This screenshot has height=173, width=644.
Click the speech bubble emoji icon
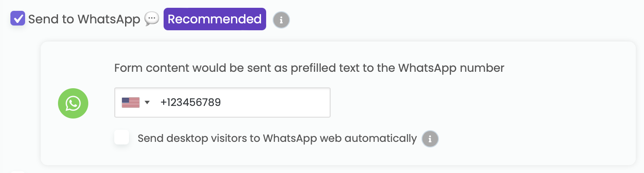coord(151,19)
